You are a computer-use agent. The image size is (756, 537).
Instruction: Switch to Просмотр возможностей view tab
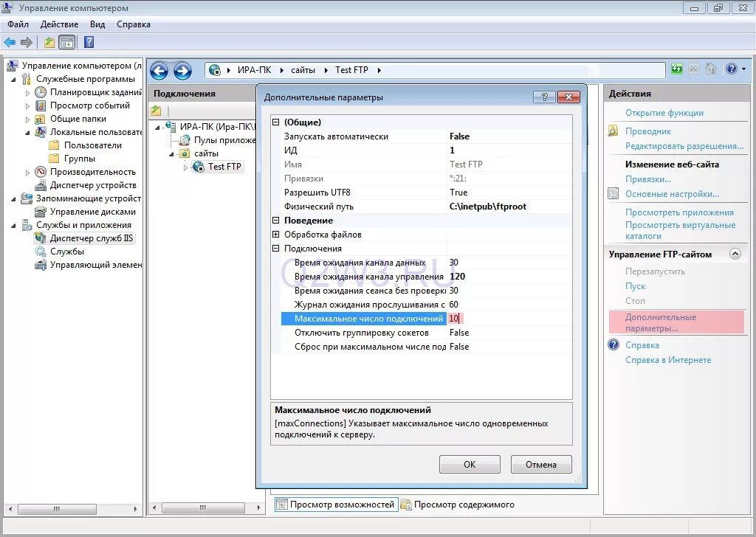click(x=336, y=505)
